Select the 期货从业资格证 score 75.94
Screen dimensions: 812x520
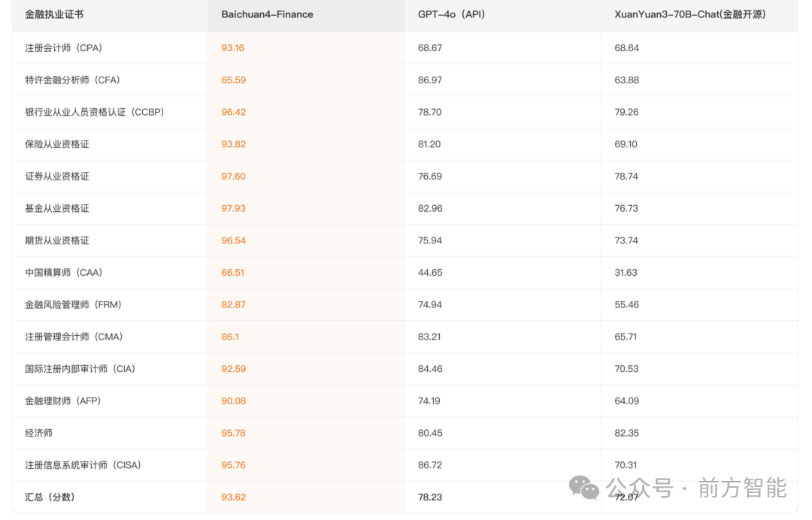point(430,240)
